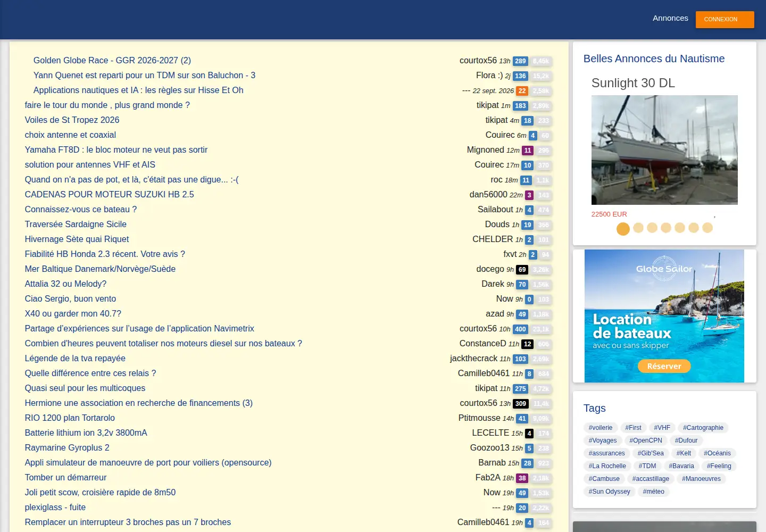Open the #Manoeuvres tag
Viewport: 766px width, 532px height.
click(x=702, y=479)
